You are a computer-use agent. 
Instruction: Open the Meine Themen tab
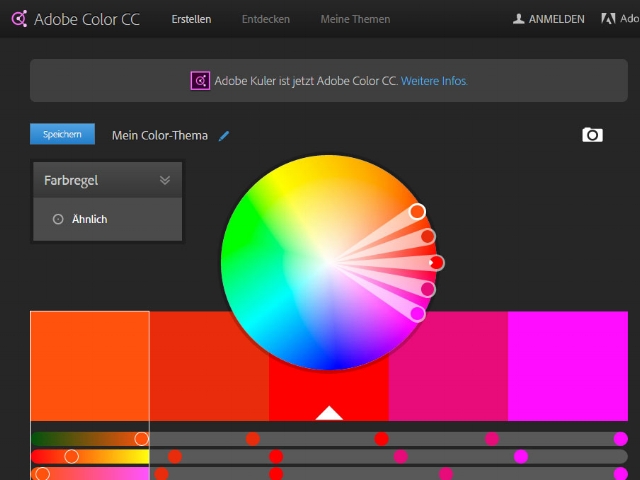coord(355,19)
